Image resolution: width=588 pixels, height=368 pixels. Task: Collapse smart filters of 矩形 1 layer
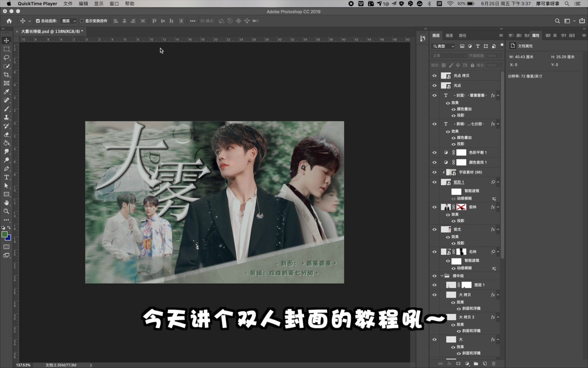coord(498,182)
